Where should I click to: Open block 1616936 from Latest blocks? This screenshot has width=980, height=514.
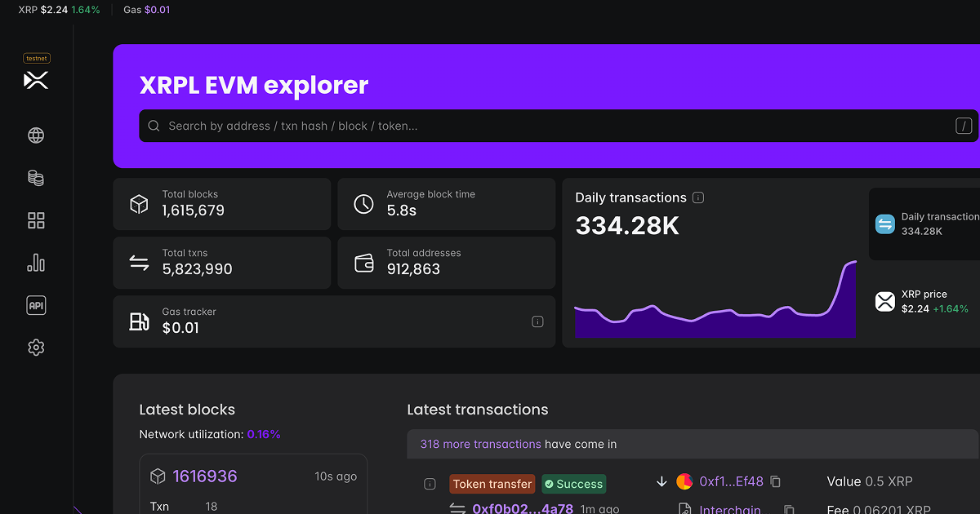coord(203,476)
